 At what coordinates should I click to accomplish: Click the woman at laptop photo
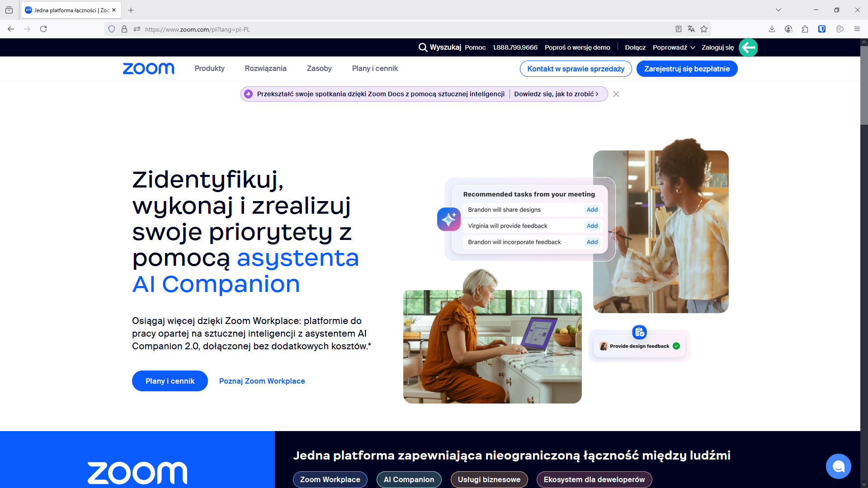pos(492,347)
